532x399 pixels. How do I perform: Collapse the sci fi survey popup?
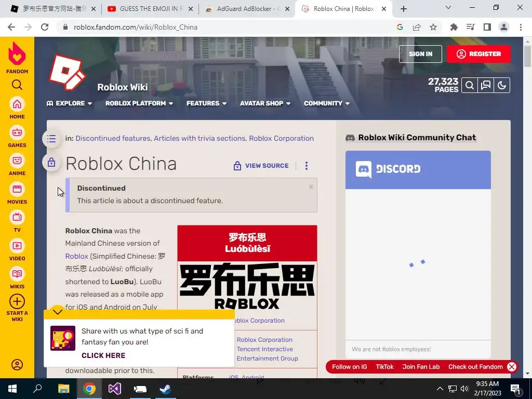(58, 312)
